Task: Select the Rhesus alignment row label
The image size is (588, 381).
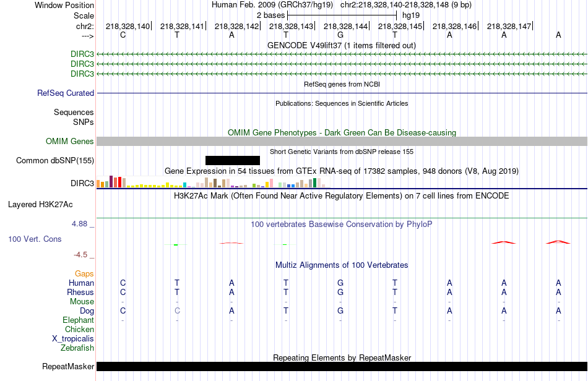Action: pyautogui.click(x=80, y=292)
